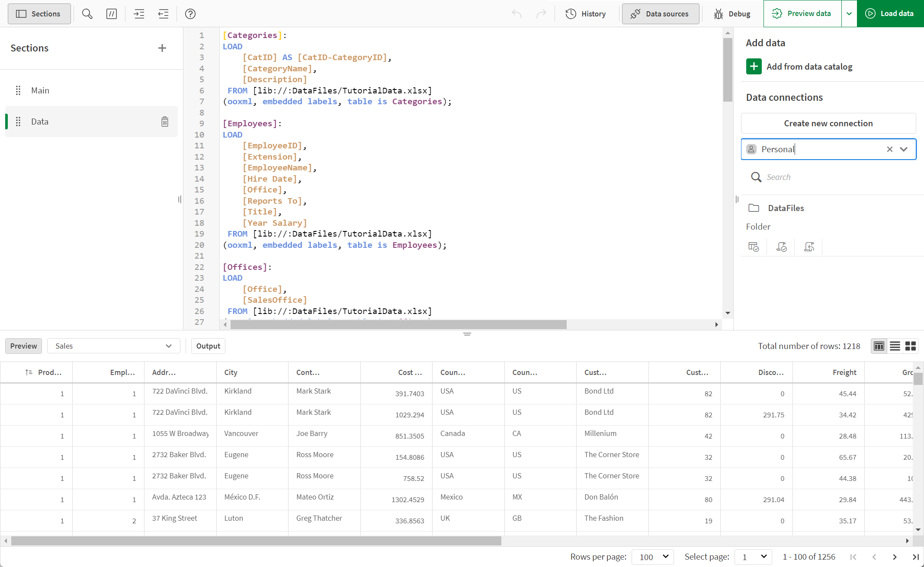Click the undo arrow icon

pos(518,14)
